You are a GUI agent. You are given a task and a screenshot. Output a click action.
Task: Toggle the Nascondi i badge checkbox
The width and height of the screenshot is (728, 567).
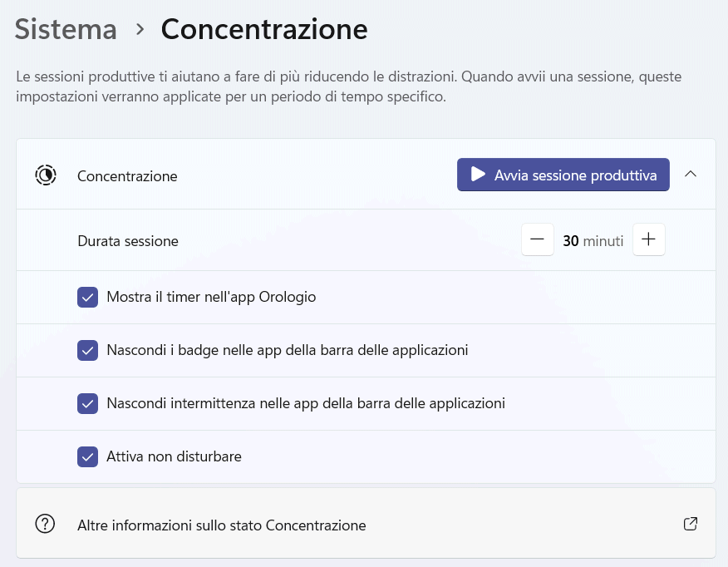pyautogui.click(x=88, y=350)
